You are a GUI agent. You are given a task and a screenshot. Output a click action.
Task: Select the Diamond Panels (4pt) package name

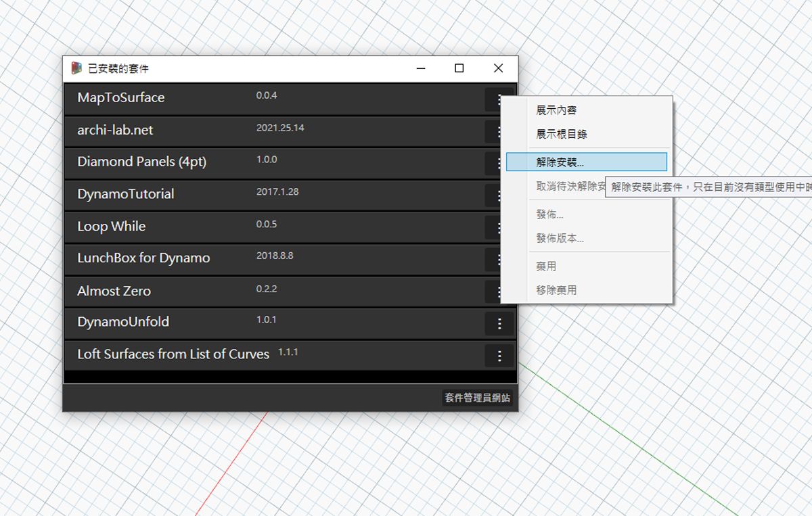click(142, 162)
